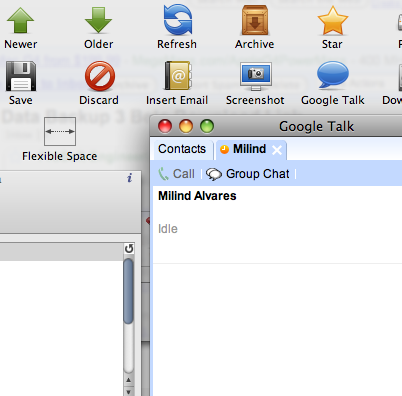Viewport: 402px width, 396px height.
Task: Click the Refresh blue arrows icon
Action: (x=178, y=19)
